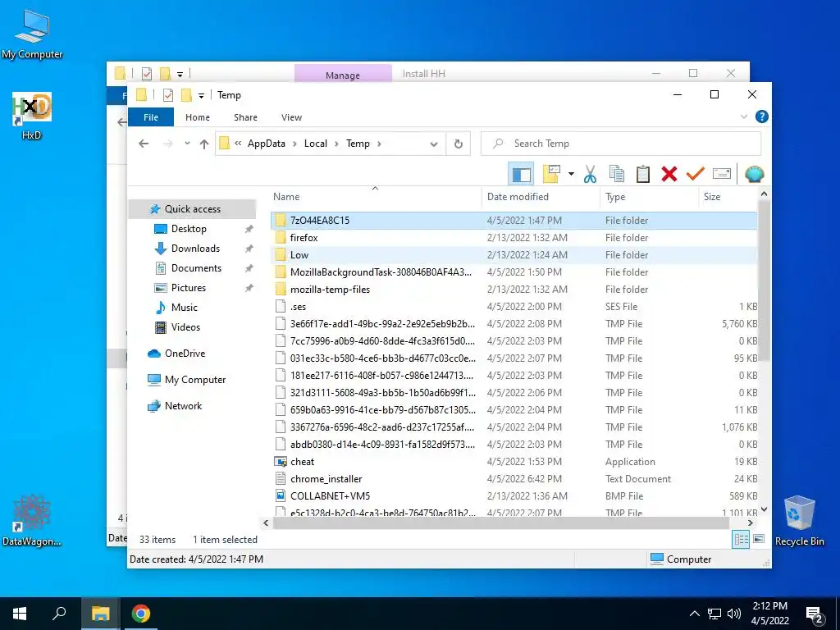Viewport: 840px width, 630px height.
Task: Select the cheat application file
Action: pyautogui.click(x=514, y=462)
